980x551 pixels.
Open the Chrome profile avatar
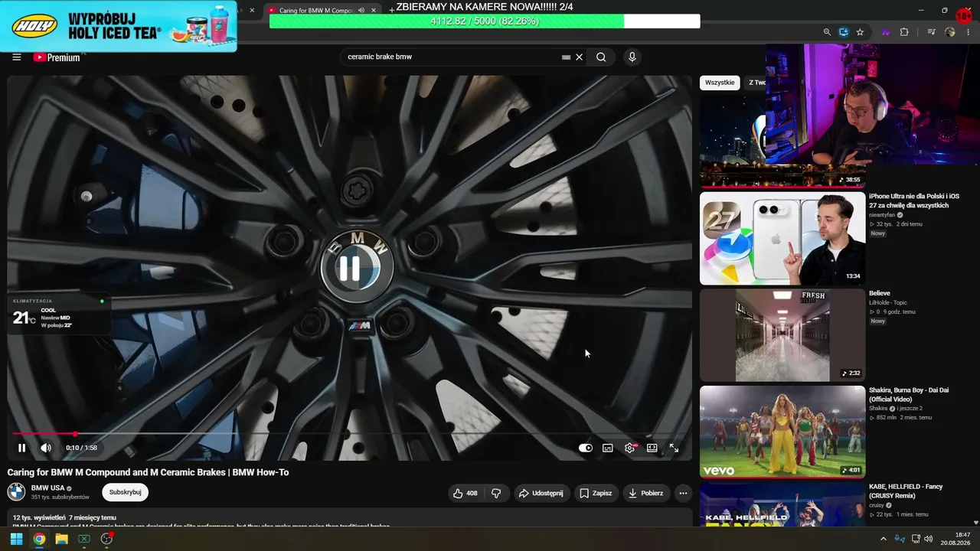(x=950, y=32)
